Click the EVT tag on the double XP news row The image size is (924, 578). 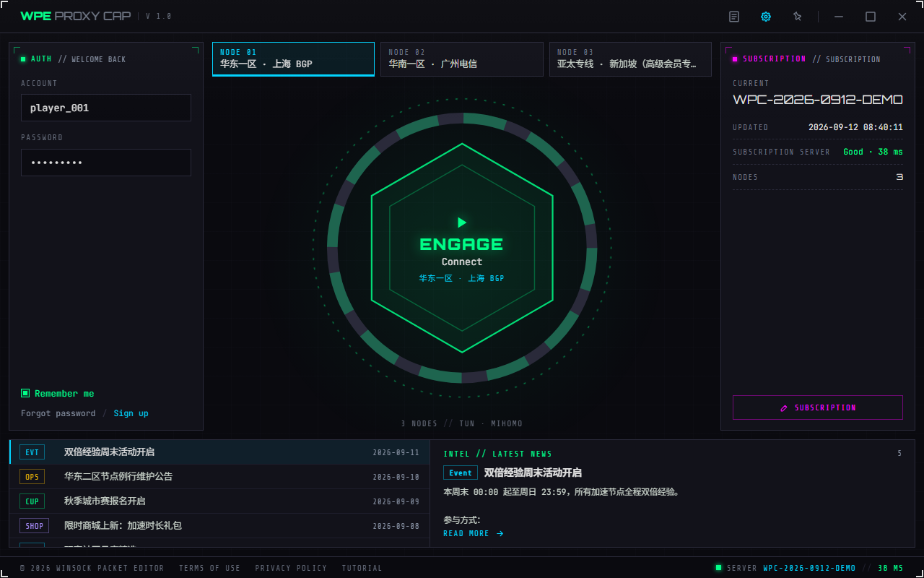point(32,452)
